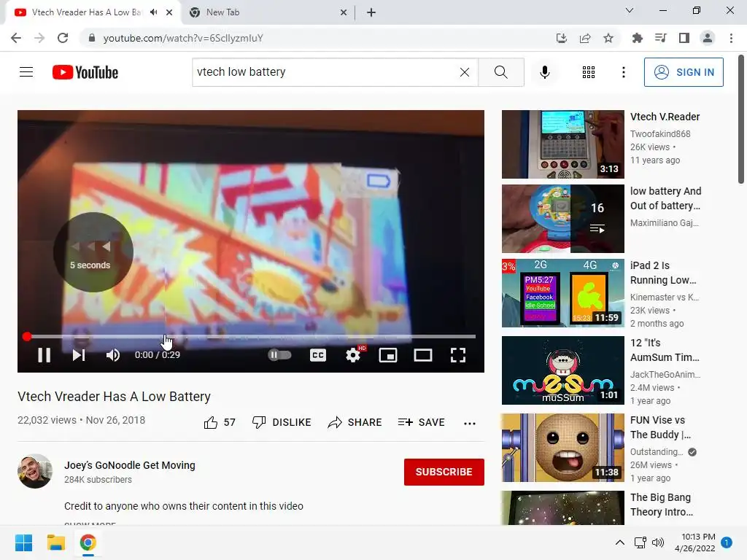This screenshot has height=560, width=747.
Task: Subscribe to Joey's GoNoodle Get Moving
Action: pos(444,472)
